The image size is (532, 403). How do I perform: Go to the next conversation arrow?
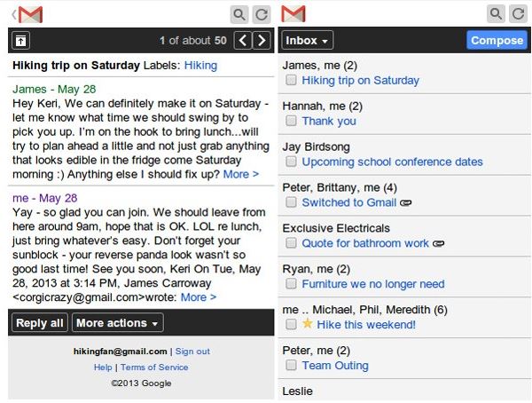click(x=261, y=41)
